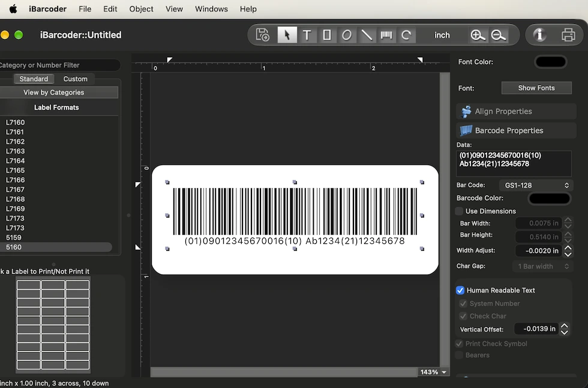This screenshot has height=388, width=588.
Task: Open the Apple menu
Action: point(13,9)
